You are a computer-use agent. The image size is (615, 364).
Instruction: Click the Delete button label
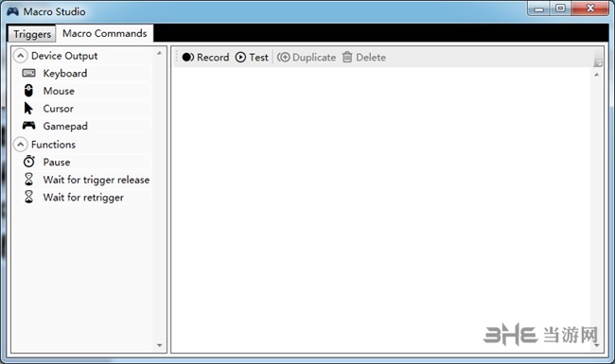point(371,58)
